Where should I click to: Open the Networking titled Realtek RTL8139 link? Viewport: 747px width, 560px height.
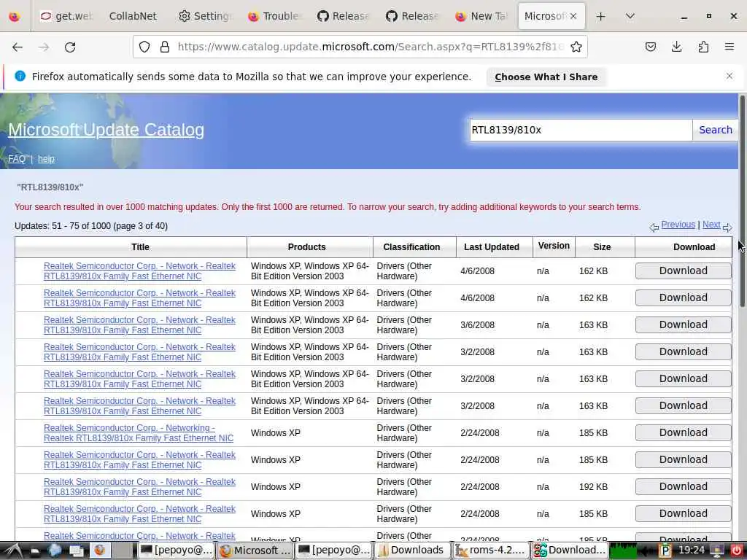coord(139,433)
